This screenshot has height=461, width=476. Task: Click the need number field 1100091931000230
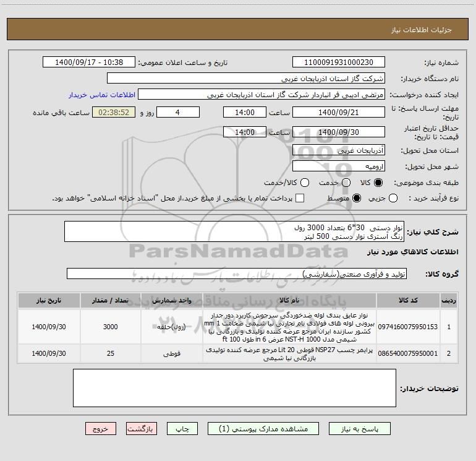point(339,62)
